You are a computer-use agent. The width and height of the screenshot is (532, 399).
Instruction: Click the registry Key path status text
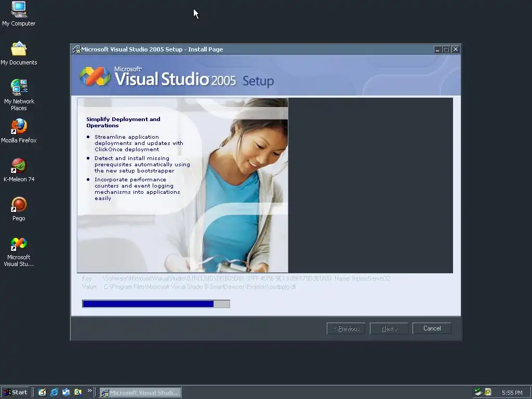[x=236, y=278]
